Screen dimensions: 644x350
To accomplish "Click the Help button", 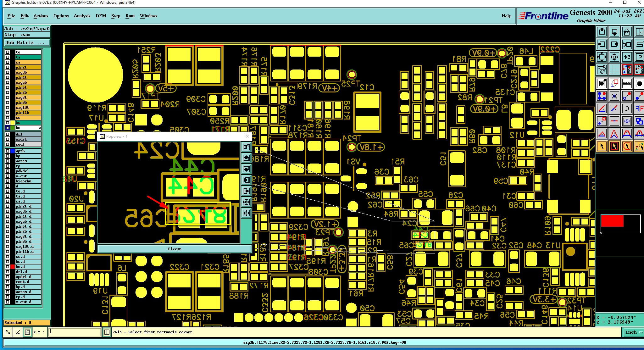I will 506,16.
